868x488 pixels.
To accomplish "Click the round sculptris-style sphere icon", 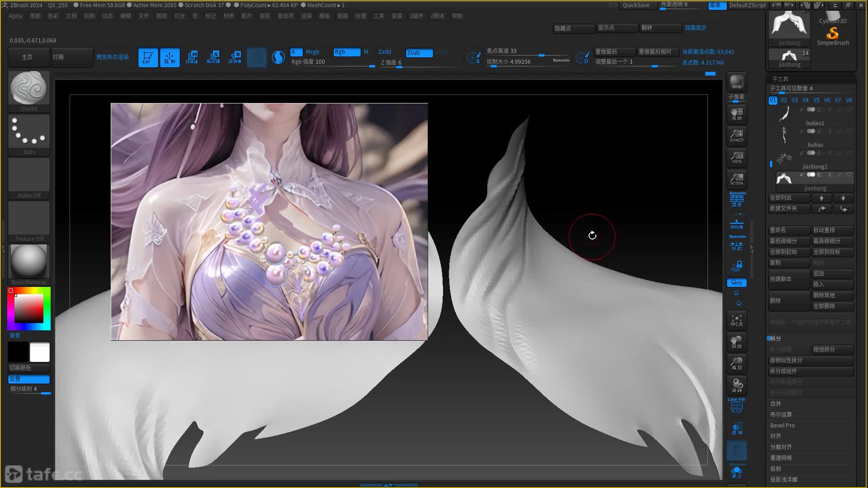I will click(x=278, y=57).
